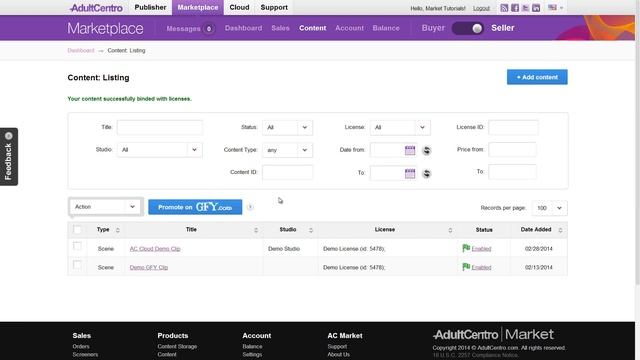Screen dimensions: 640x360
Task: Sort table by Type column
Action: coord(118,230)
